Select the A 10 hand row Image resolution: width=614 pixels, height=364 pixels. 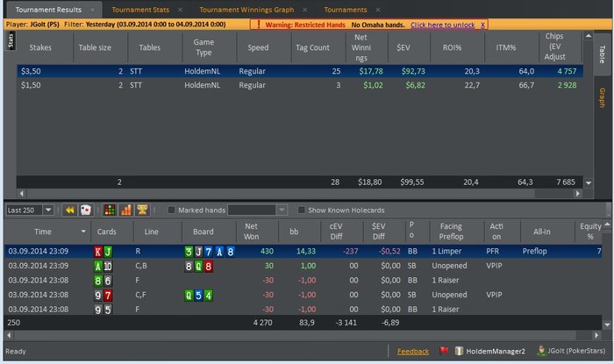coord(303,266)
